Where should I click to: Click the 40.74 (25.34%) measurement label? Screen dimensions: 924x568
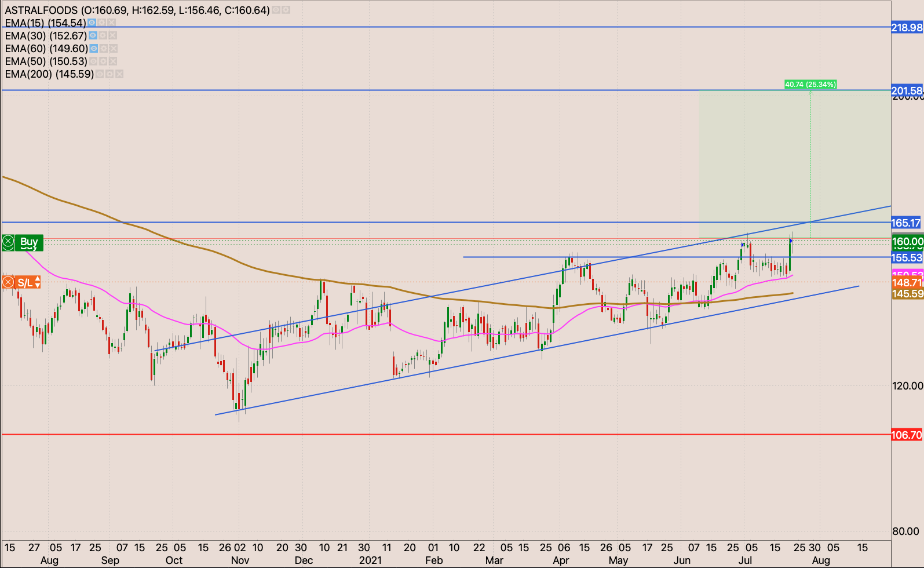[x=810, y=85]
